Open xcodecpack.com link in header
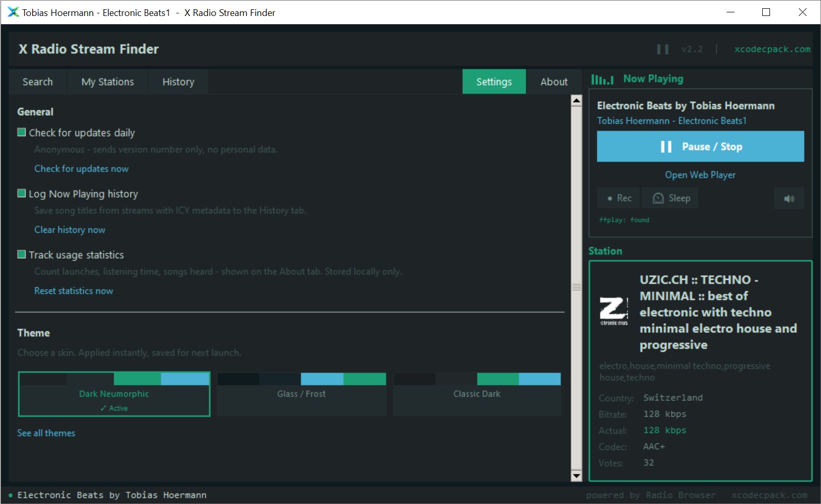The height and width of the screenshot is (504, 821). pyautogui.click(x=772, y=49)
